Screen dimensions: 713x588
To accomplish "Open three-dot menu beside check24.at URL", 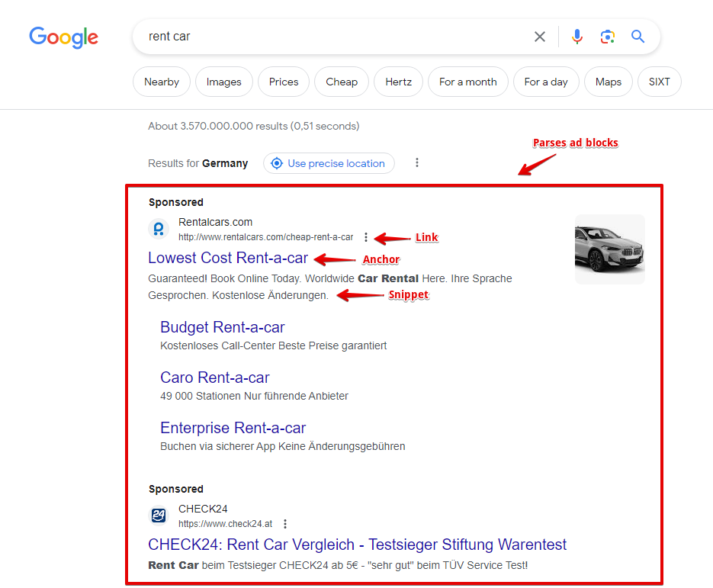I will click(285, 524).
